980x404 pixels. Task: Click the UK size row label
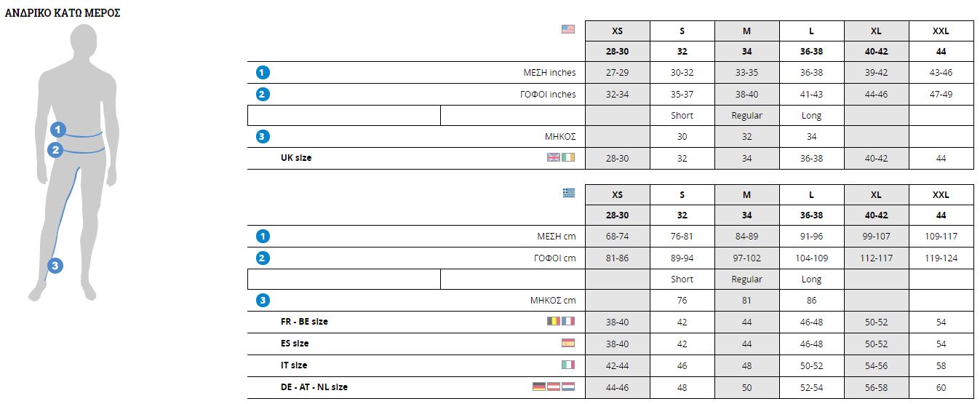(x=296, y=158)
